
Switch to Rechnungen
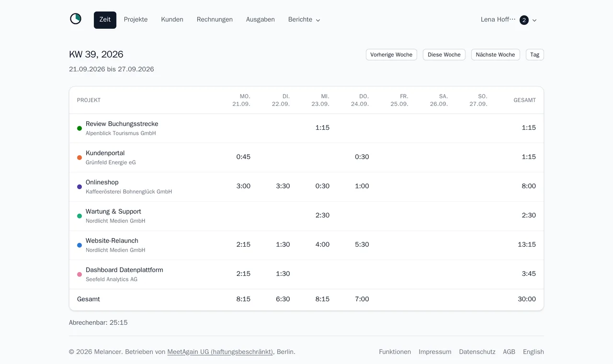click(x=215, y=20)
